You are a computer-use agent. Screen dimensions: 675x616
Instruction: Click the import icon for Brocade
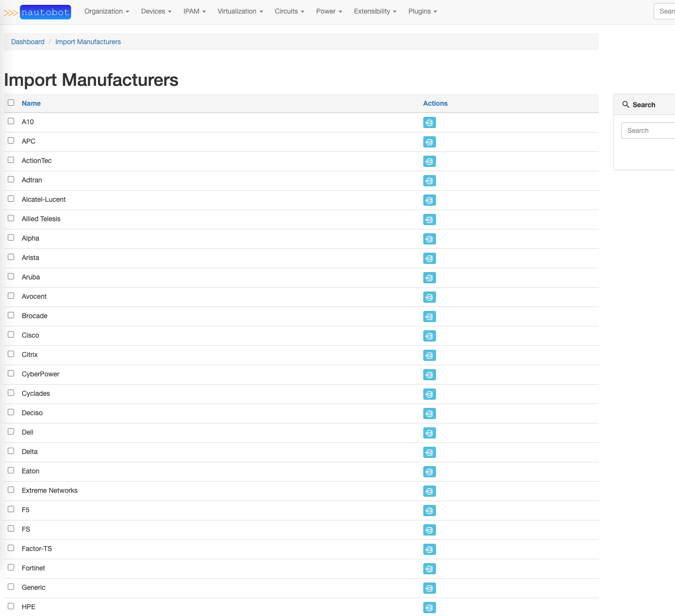point(429,316)
